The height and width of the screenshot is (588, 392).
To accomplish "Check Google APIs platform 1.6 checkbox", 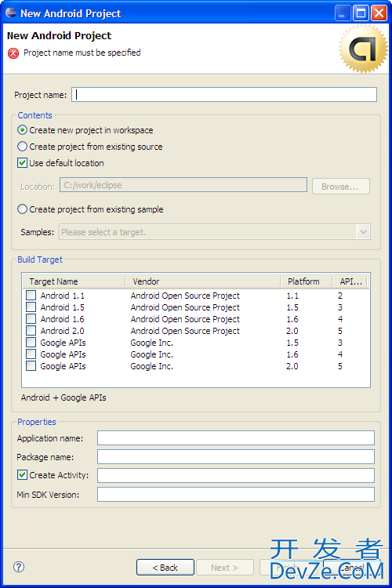I will click(x=31, y=354).
